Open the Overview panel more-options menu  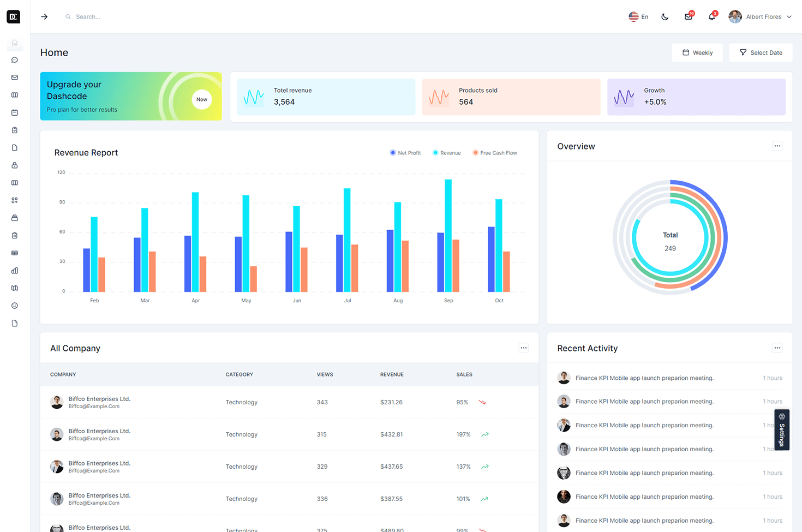pyautogui.click(x=777, y=146)
